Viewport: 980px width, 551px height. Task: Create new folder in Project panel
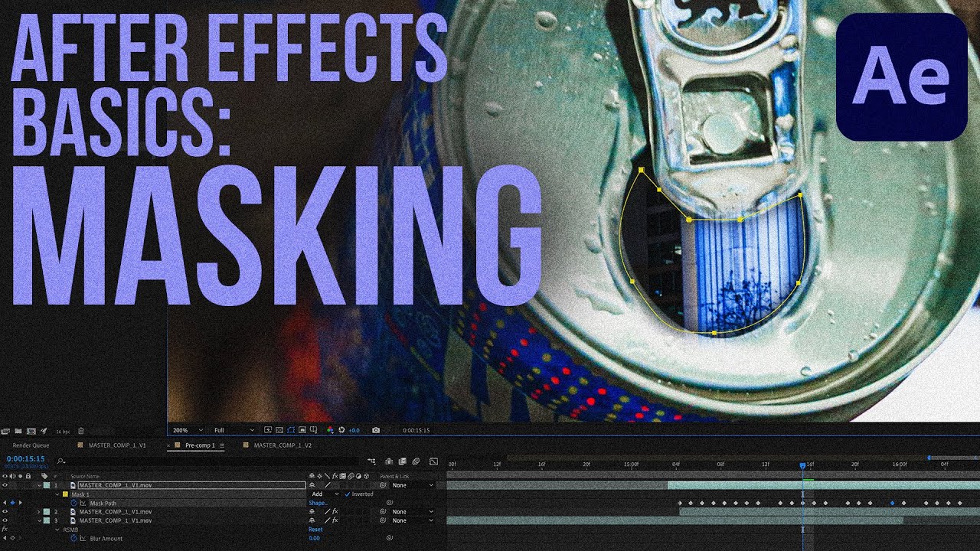tap(18, 431)
